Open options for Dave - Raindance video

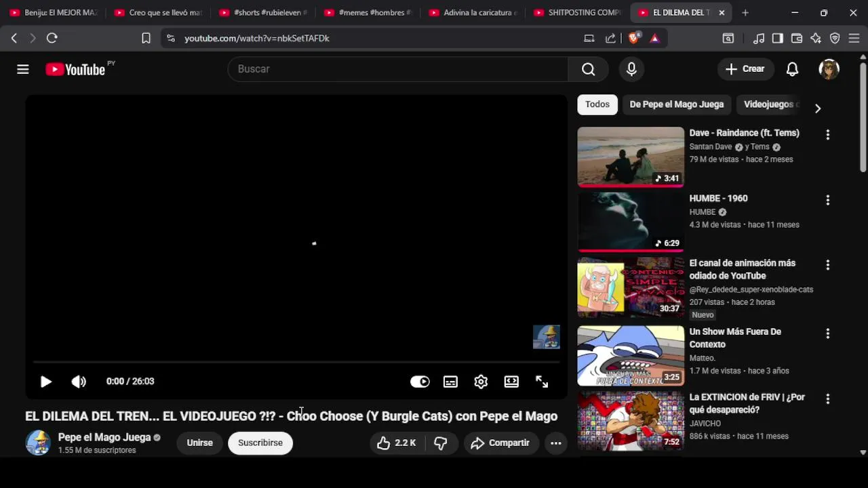[x=827, y=135]
